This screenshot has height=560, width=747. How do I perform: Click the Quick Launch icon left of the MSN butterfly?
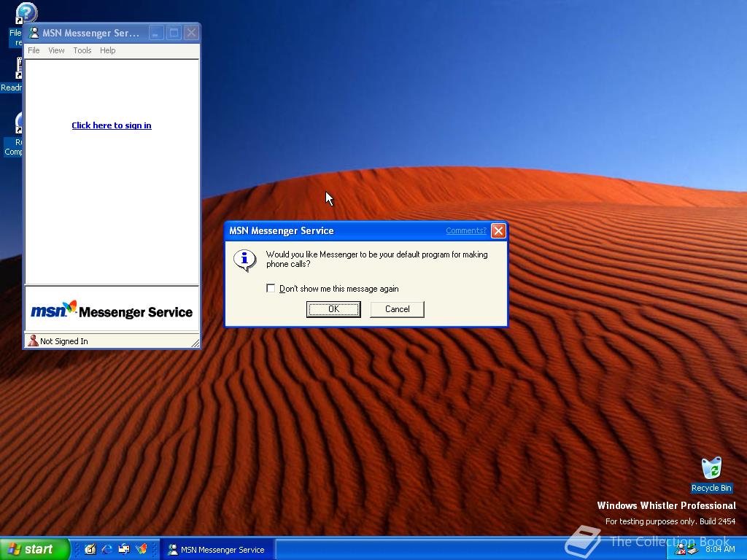tap(124, 550)
